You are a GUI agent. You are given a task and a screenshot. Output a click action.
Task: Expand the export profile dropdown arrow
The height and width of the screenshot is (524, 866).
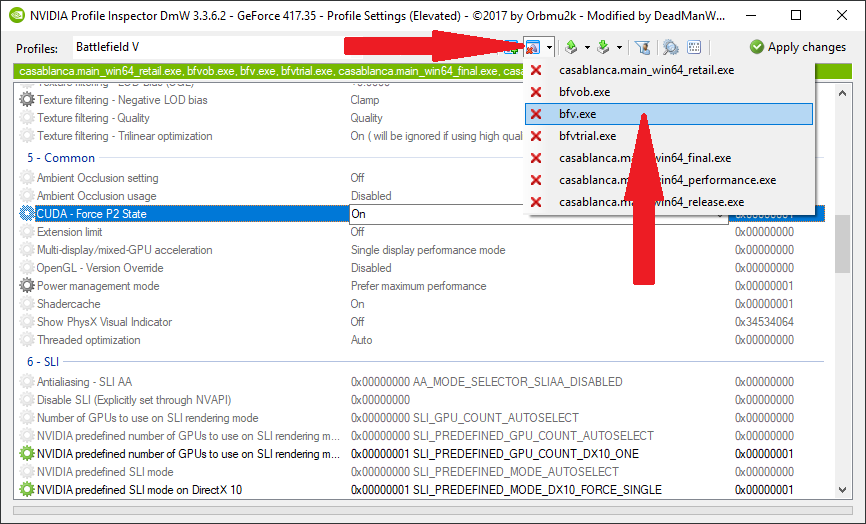click(586, 47)
